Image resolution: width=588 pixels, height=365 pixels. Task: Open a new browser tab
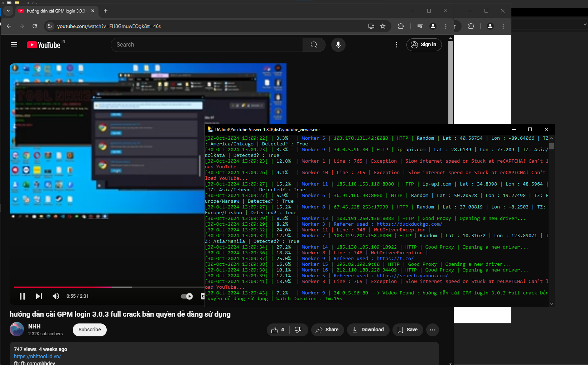pyautogui.click(x=106, y=11)
